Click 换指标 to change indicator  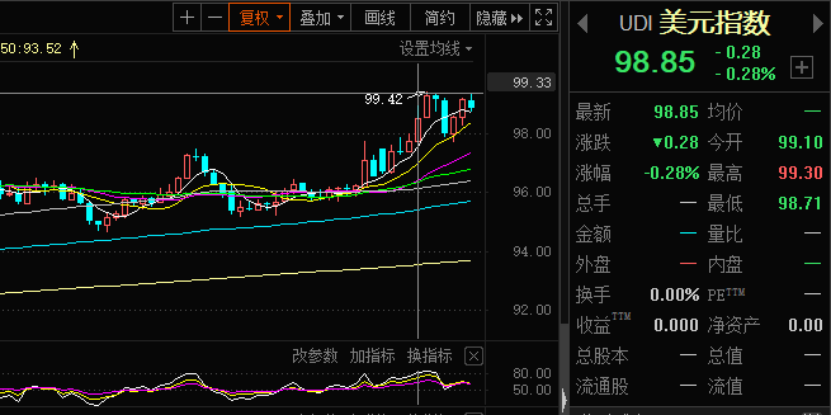pyautogui.click(x=429, y=356)
